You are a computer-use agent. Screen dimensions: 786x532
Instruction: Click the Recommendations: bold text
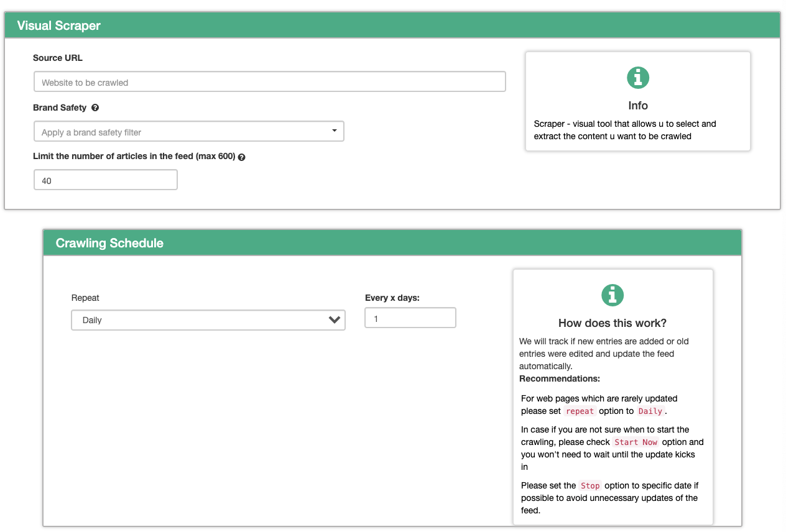click(x=560, y=378)
